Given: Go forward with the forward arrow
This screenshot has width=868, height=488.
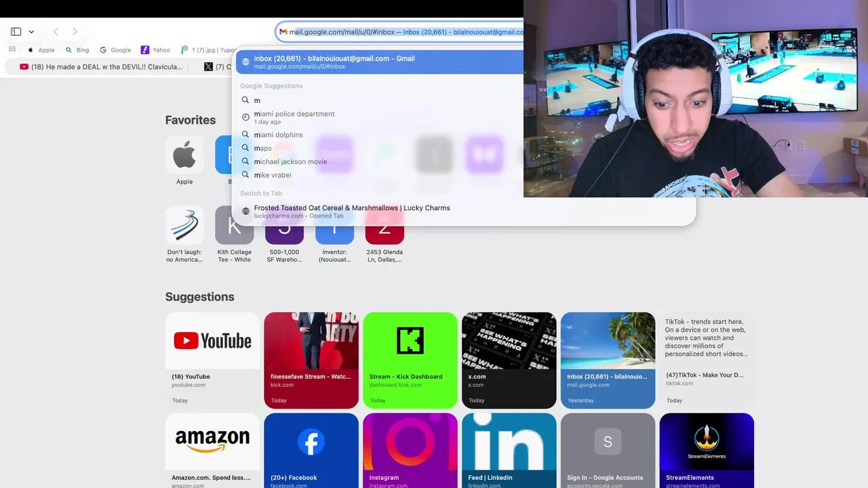Looking at the screenshot, I should [75, 32].
